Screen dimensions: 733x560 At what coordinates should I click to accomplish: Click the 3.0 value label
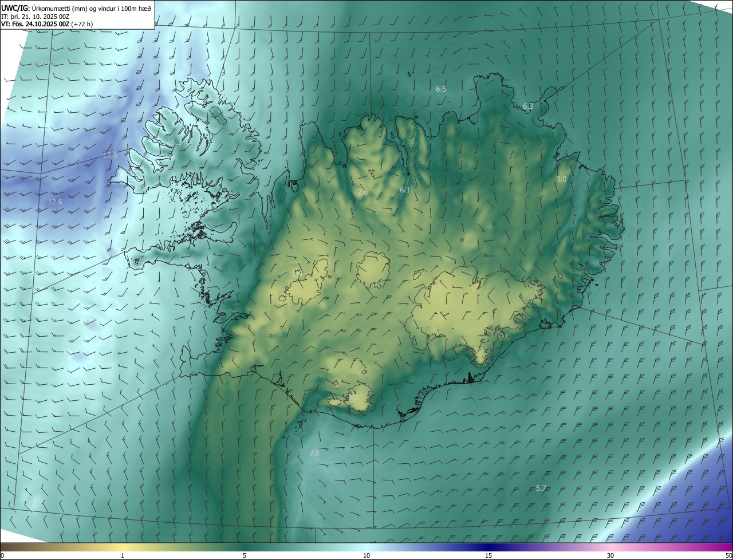point(561,179)
